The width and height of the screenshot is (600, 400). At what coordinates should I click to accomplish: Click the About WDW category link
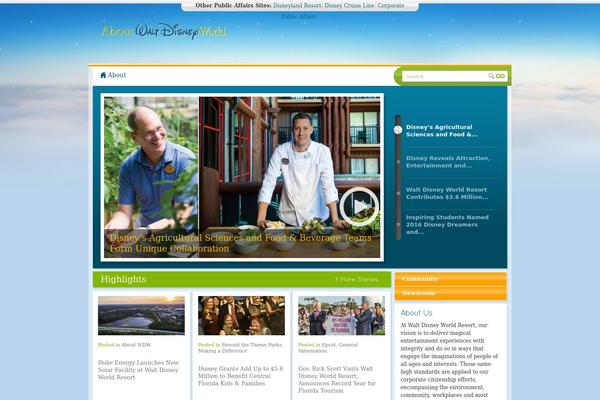click(x=136, y=345)
